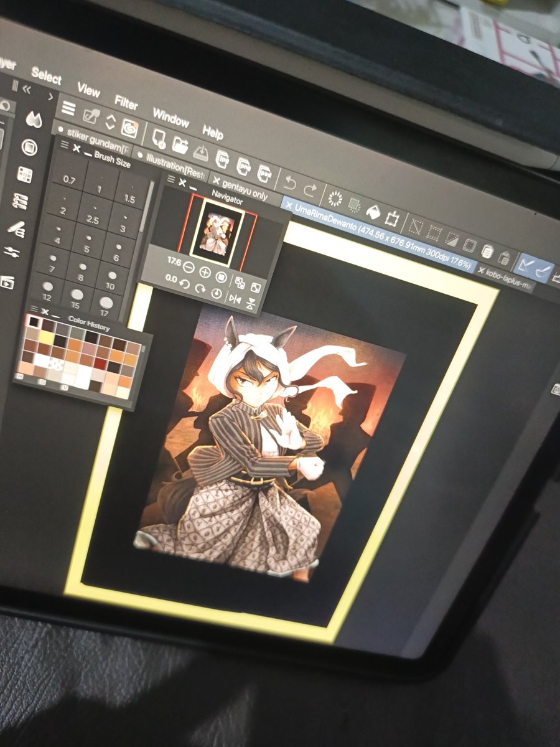Open the color drops sidebar icon
The width and height of the screenshot is (560, 747).
[x=33, y=119]
